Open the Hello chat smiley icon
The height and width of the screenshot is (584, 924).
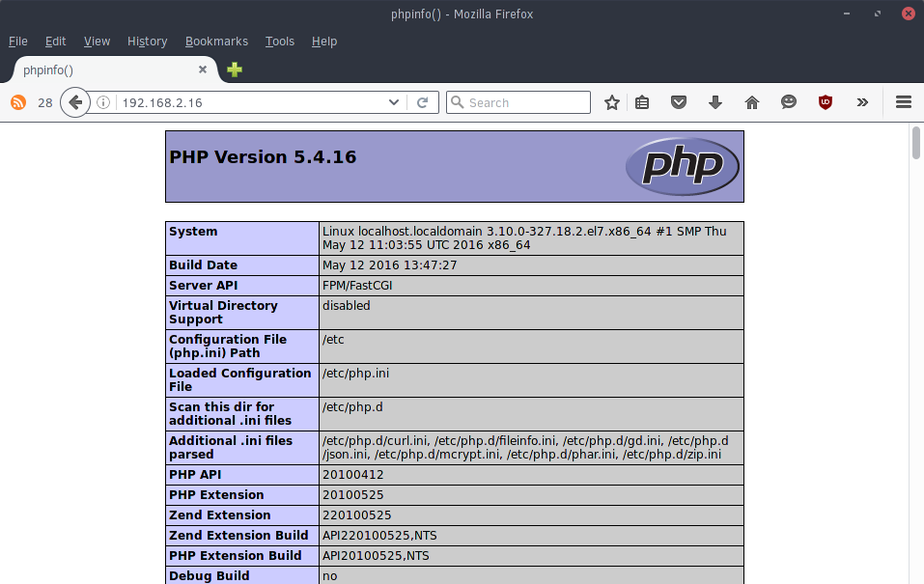(789, 102)
